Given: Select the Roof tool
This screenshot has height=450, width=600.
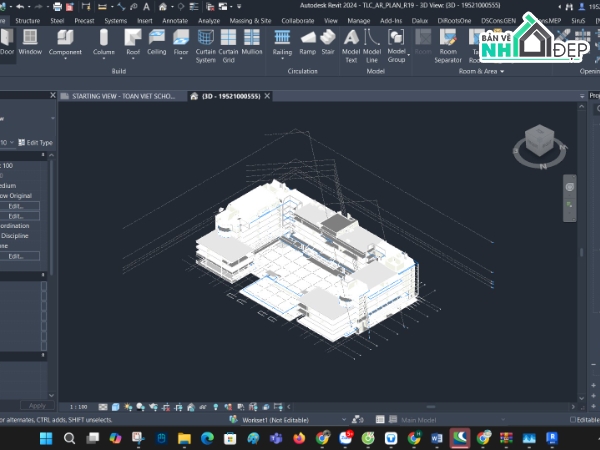Looking at the screenshot, I should pyautogui.click(x=133, y=44).
